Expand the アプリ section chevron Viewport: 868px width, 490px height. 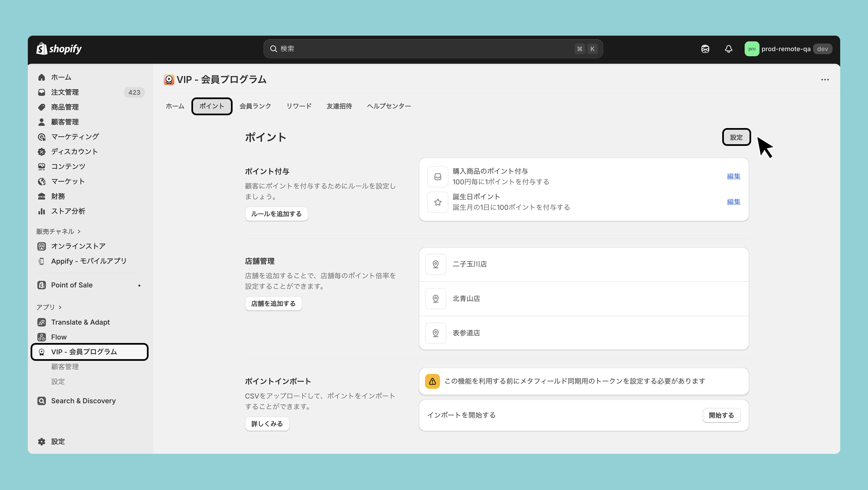[x=60, y=307]
